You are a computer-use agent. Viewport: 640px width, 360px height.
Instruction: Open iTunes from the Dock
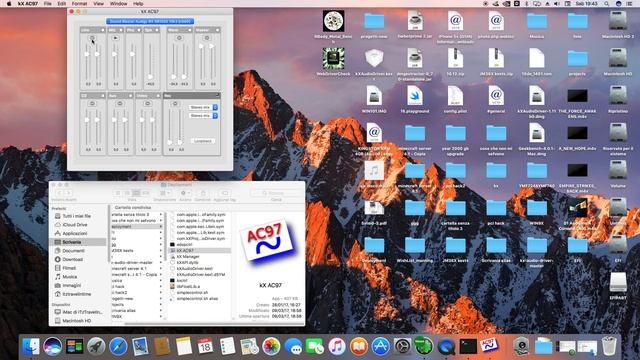[337, 346]
